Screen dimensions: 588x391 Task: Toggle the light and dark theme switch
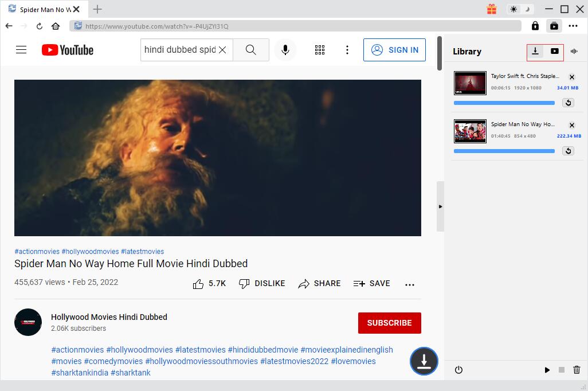point(520,9)
